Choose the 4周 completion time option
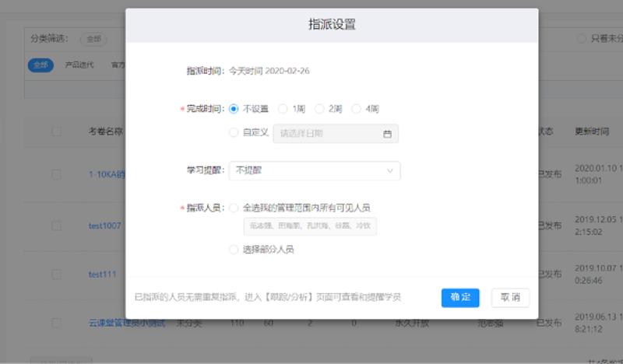Image resolution: width=623 pixels, height=364 pixels. click(357, 109)
